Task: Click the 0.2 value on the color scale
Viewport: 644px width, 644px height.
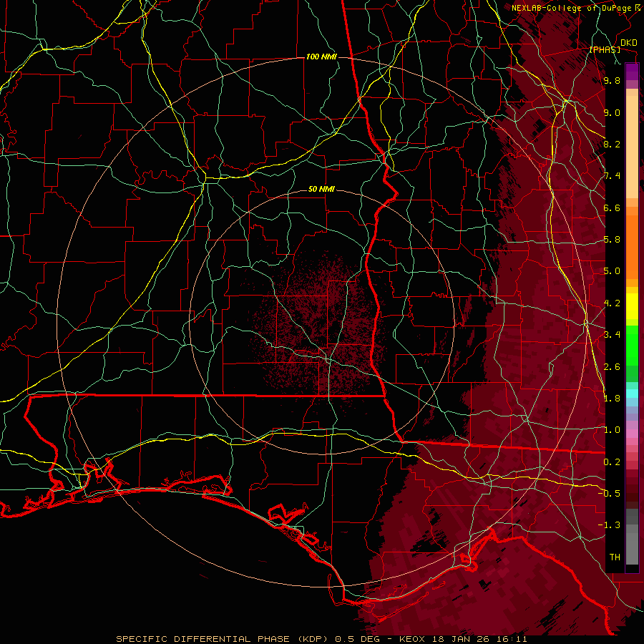Action: coord(612,462)
